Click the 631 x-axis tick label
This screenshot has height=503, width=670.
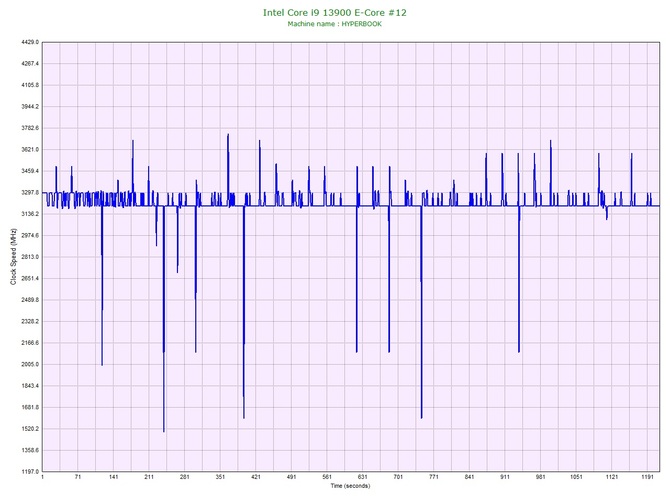pos(362,477)
